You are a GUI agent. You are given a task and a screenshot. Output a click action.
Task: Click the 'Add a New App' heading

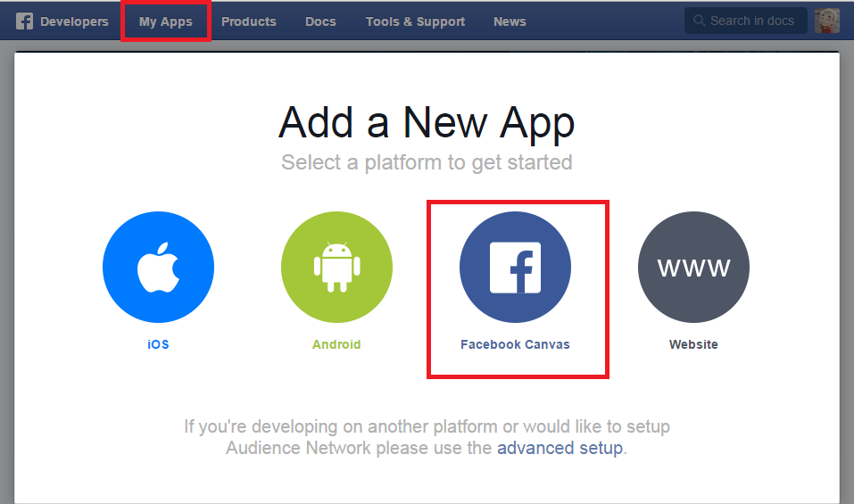click(x=427, y=123)
